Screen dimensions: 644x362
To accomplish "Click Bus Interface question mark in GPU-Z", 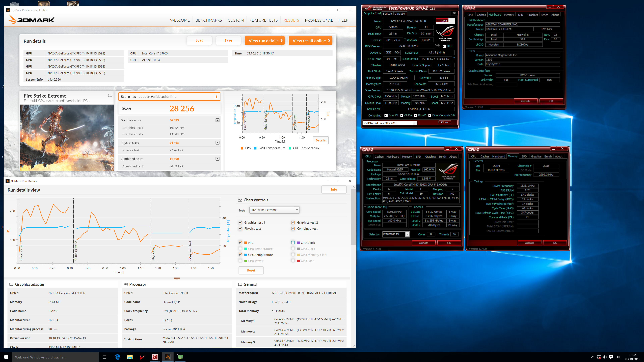I will [454, 59].
